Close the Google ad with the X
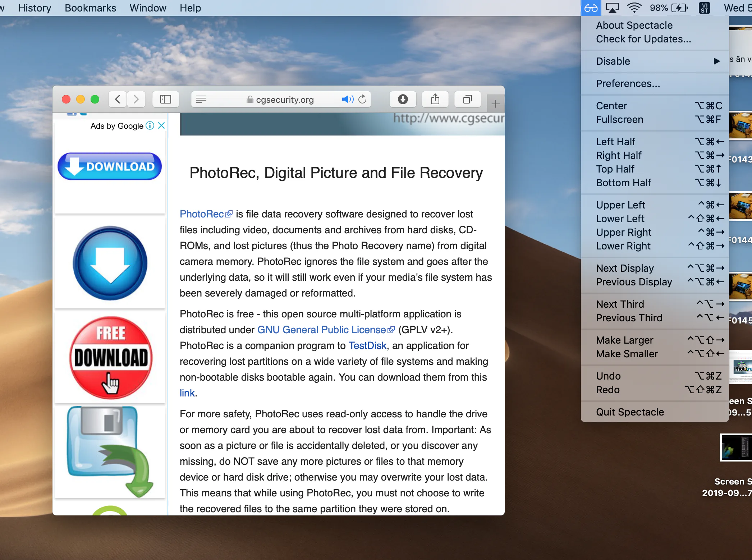Image resolution: width=752 pixels, height=560 pixels. (x=161, y=126)
